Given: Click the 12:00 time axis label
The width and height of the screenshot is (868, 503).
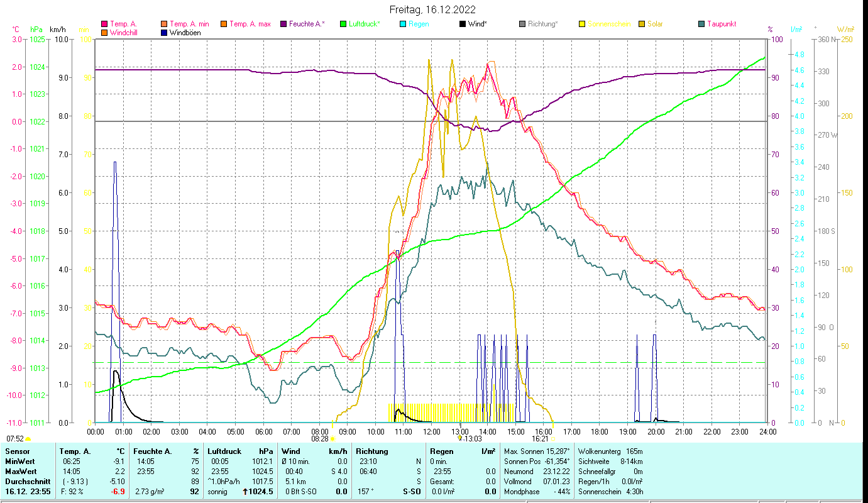Looking at the screenshot, I should pos(431,432).
